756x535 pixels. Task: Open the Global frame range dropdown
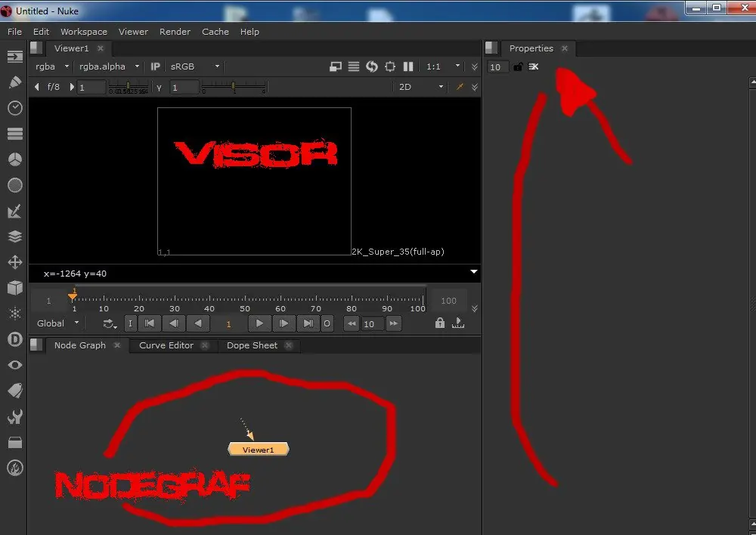57,323
